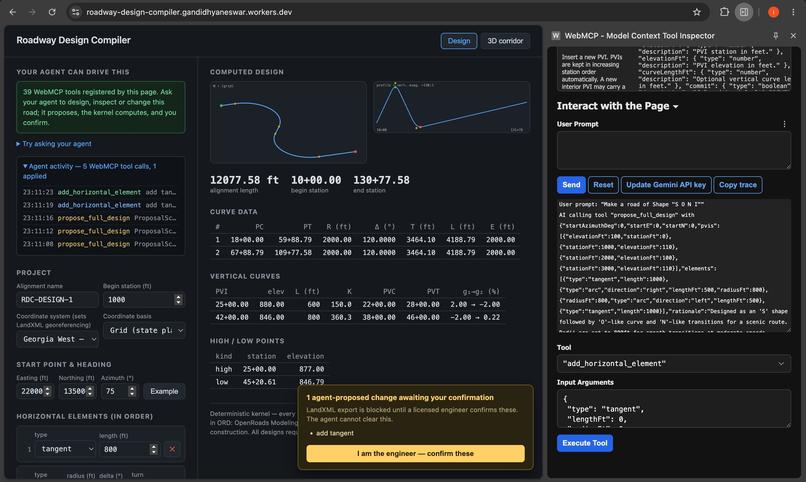View site information icon in address bar
The height and width of the screenshot is (482, 806).
point(76,12)
